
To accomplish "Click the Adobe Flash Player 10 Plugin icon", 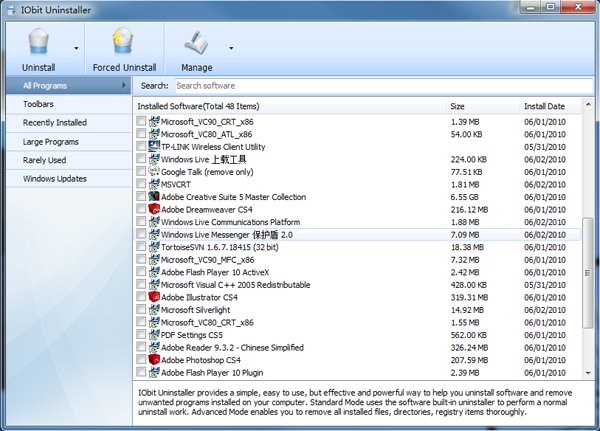I will [x=154, y=372].
